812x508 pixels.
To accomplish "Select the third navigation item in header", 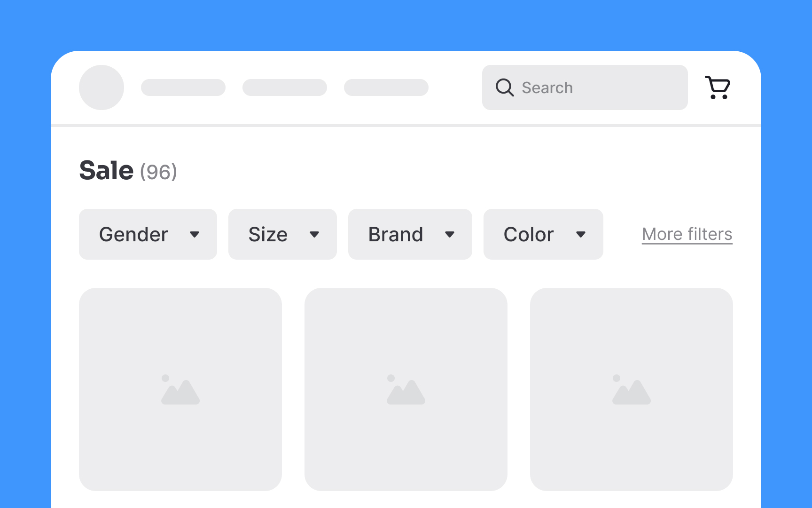I will tap(386, 87).
